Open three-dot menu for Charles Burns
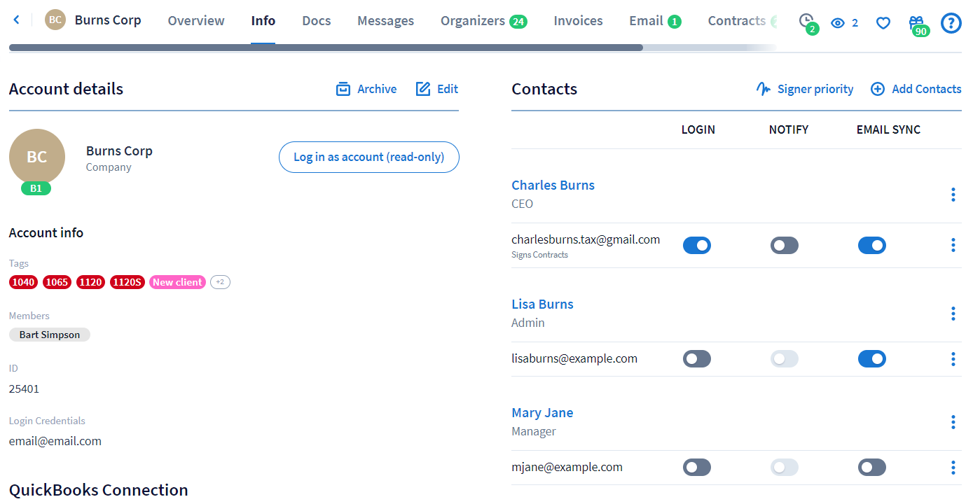 click(x=953, y=195)
